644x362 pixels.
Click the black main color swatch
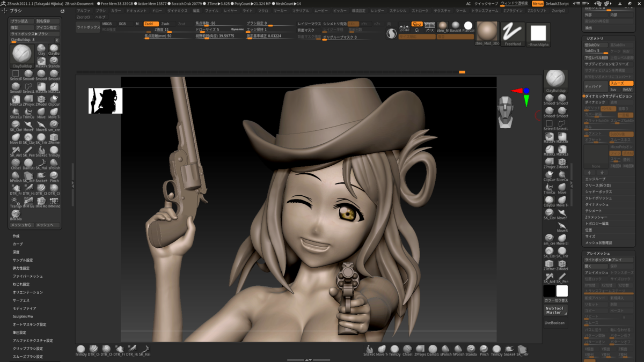coord(549,291)
